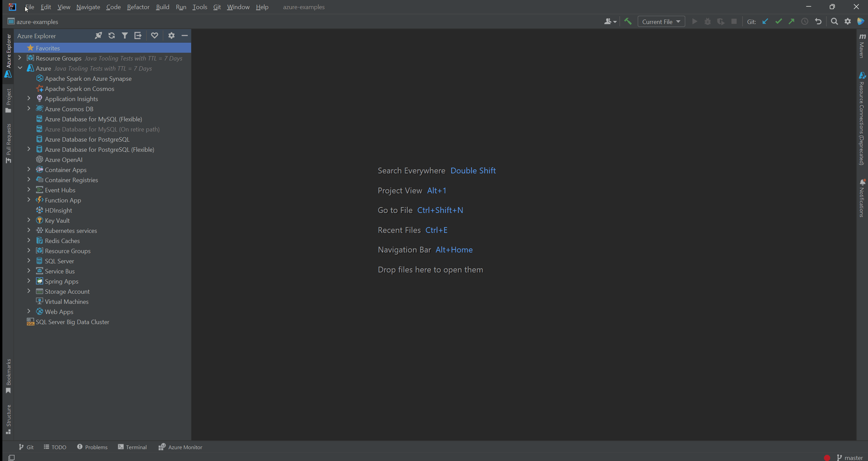Click the colorful JetBrains toolbox icon
The width and height of the screenshot is (868, 461).
click(861, 22)
